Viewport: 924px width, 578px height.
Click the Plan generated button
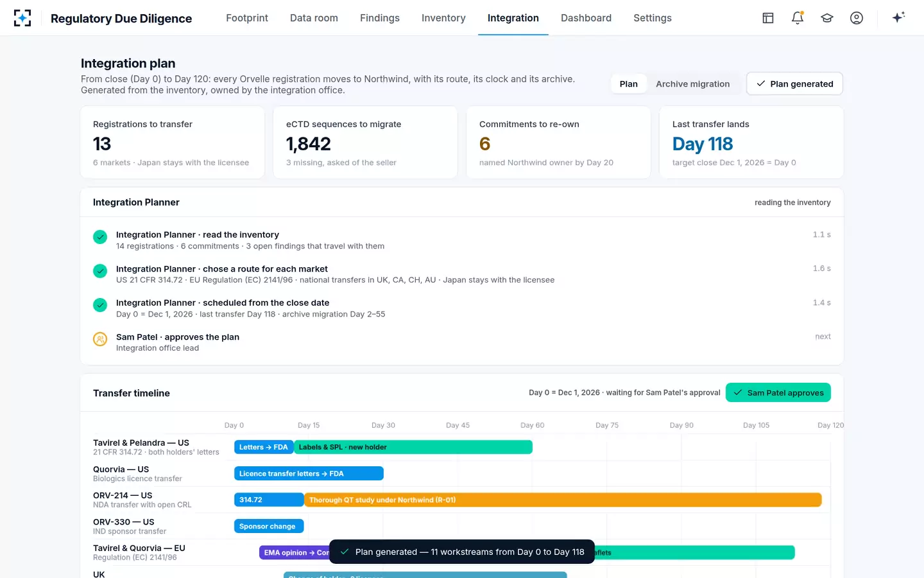coord(794,84)
